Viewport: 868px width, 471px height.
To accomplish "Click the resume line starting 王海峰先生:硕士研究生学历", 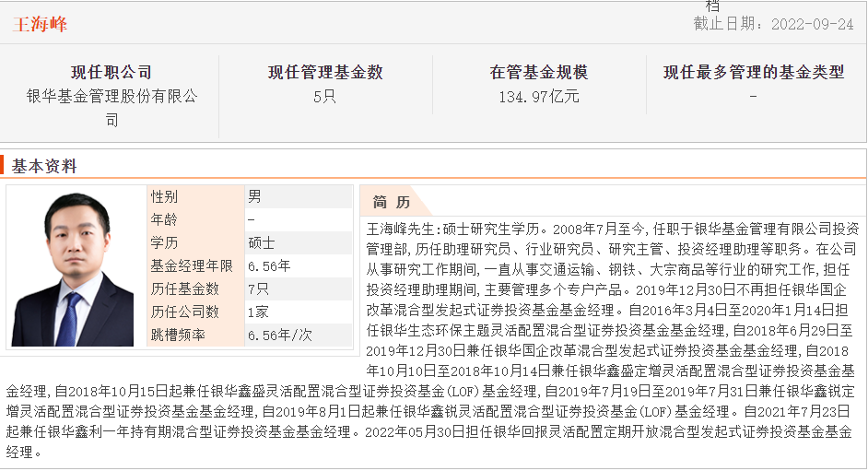I will tap(612, 229).
